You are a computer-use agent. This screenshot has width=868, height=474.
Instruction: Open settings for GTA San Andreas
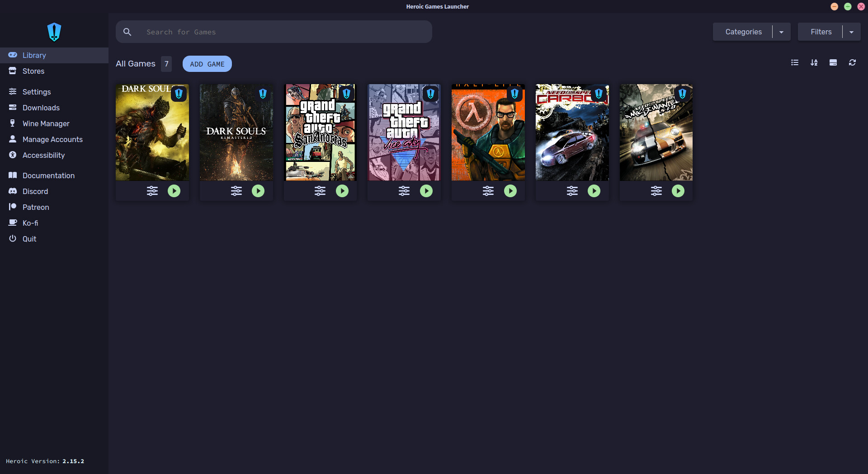tap(320, 191)
